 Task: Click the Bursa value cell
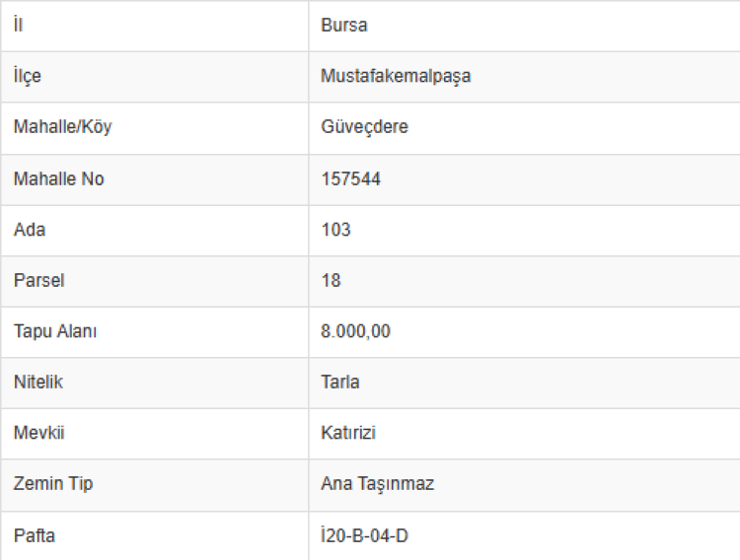point(344,26)
